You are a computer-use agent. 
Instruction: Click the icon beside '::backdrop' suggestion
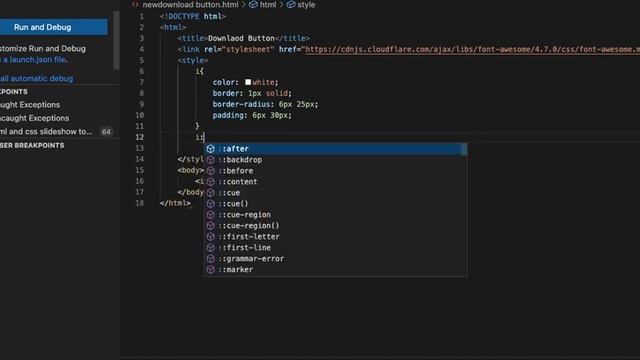coord(211,160)
